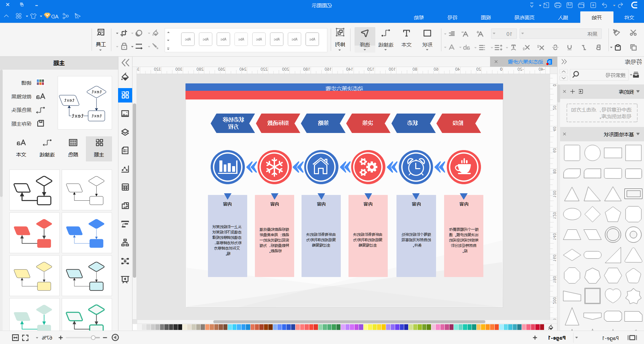Expand the Abc style gallery list

point(168,49)
